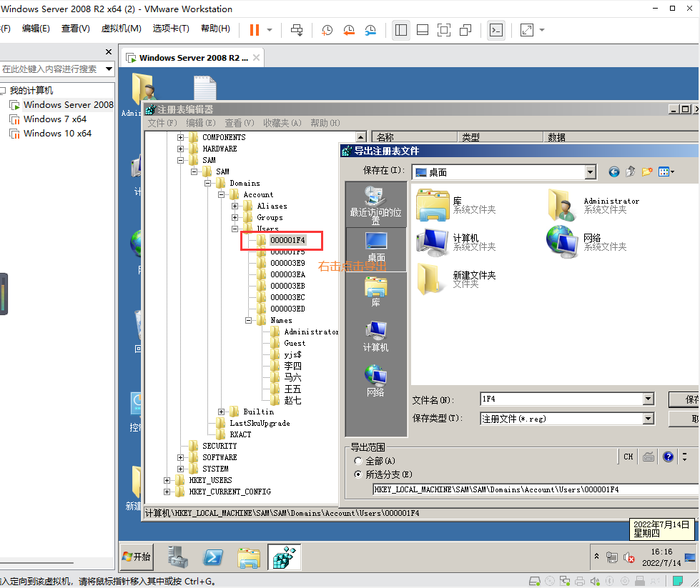Expand the Builtin registry key
The width and height of the screenshot is (700, 588).
click(222, 412)
